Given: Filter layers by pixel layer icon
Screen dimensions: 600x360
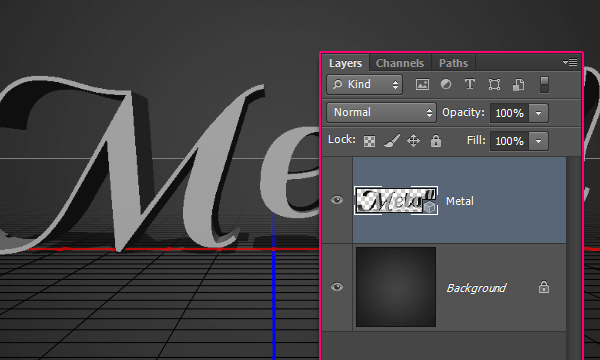Looking at the screenshot, I should pyautogui.click(x=422, y=84).
